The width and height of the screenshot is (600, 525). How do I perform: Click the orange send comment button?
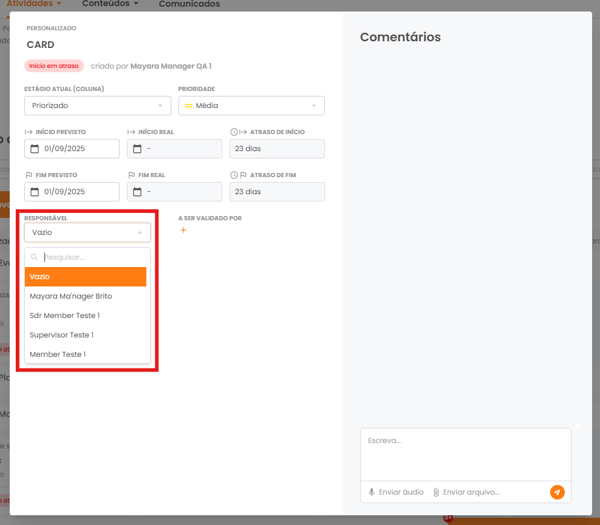point(557,492)
